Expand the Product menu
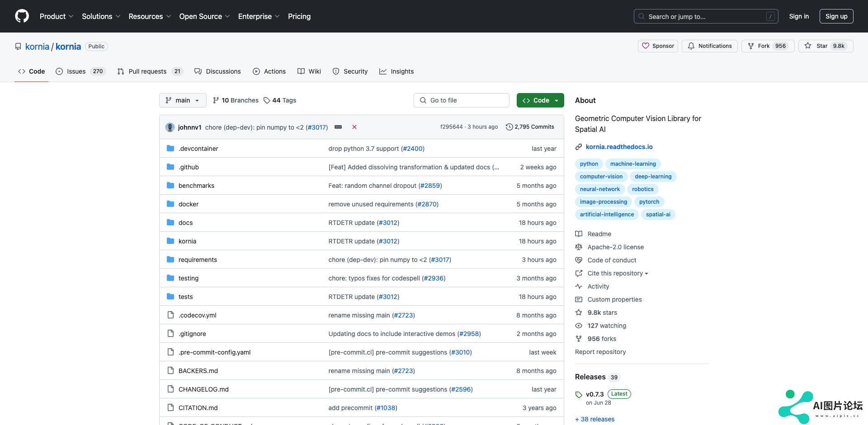This screenshot has height=425, width=868. click(x=57, y=16)
